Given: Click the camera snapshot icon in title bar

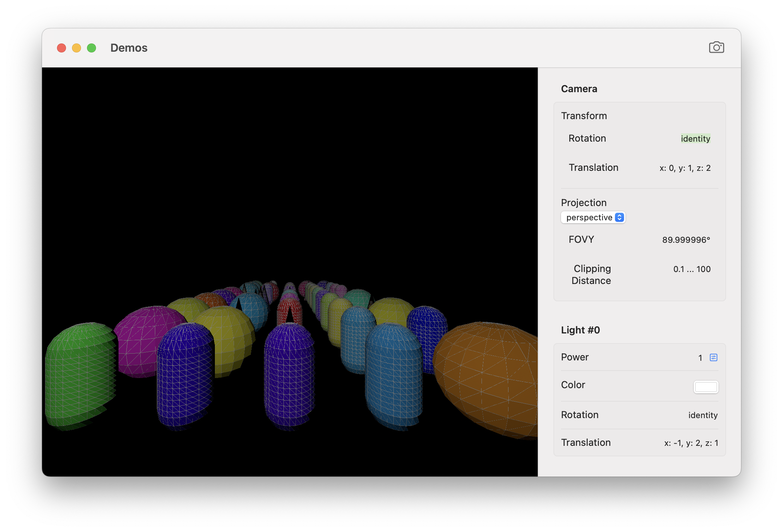Looking at the screenshot, I should (716, 48).
